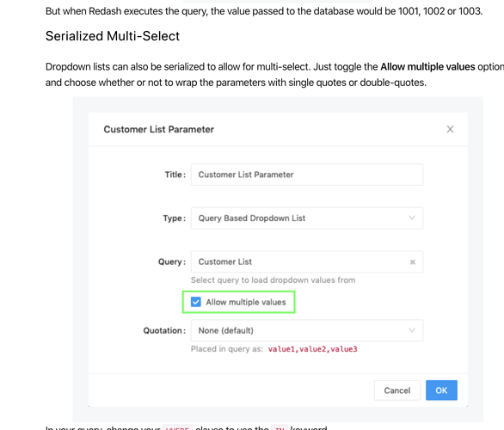
Task: Confirm the parameter with OK
Action: click(x=441, y=390)
